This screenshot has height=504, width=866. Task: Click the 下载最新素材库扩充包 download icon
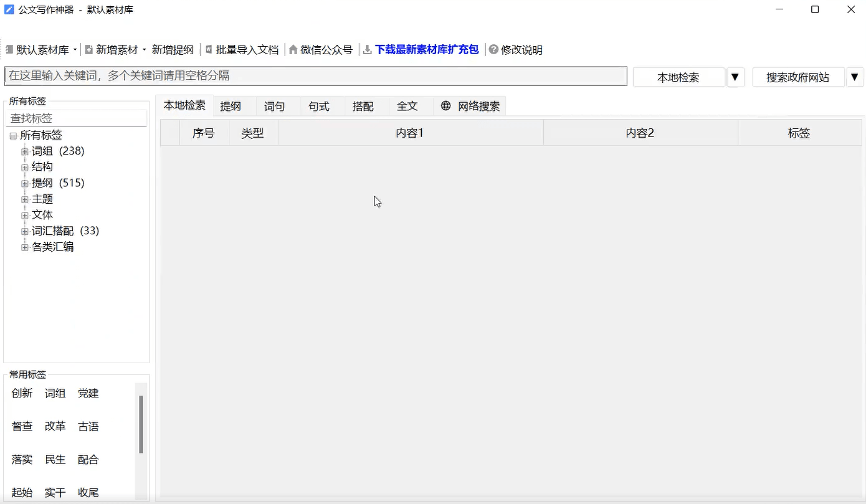pyautogui.click(x=368, y=50)
